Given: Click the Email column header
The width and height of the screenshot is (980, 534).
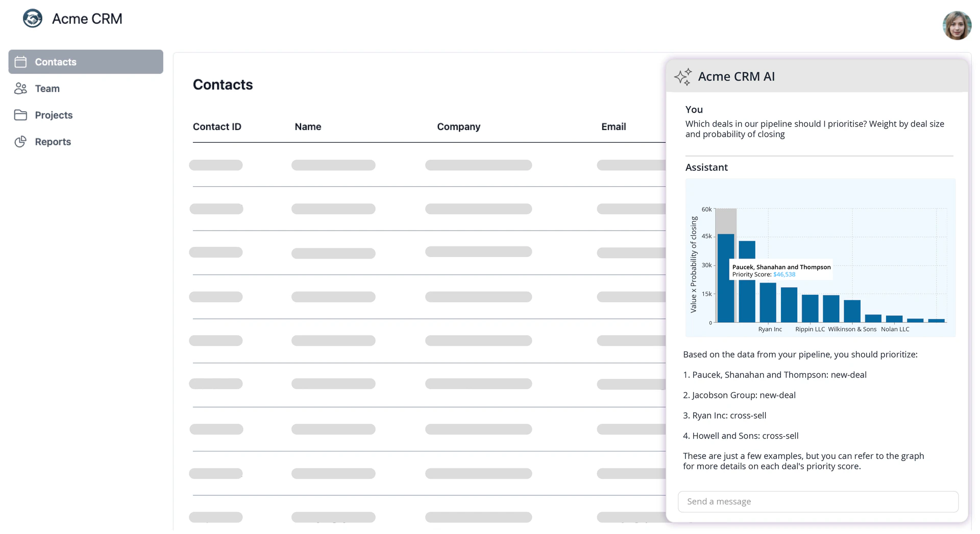Looking at the screenshot, I should [x=613, y=126].
